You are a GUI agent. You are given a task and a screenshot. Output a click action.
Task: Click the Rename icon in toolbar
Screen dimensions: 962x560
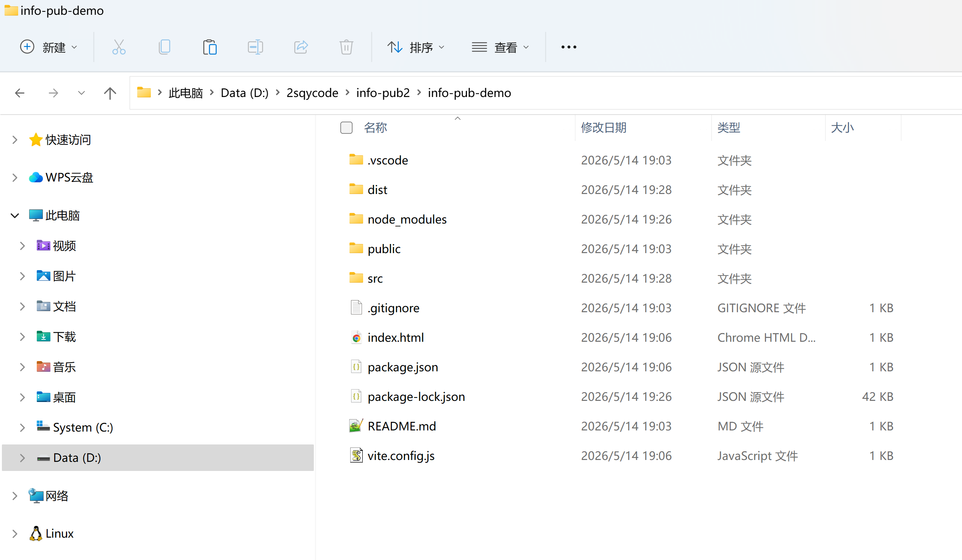[x=255, y=47]
